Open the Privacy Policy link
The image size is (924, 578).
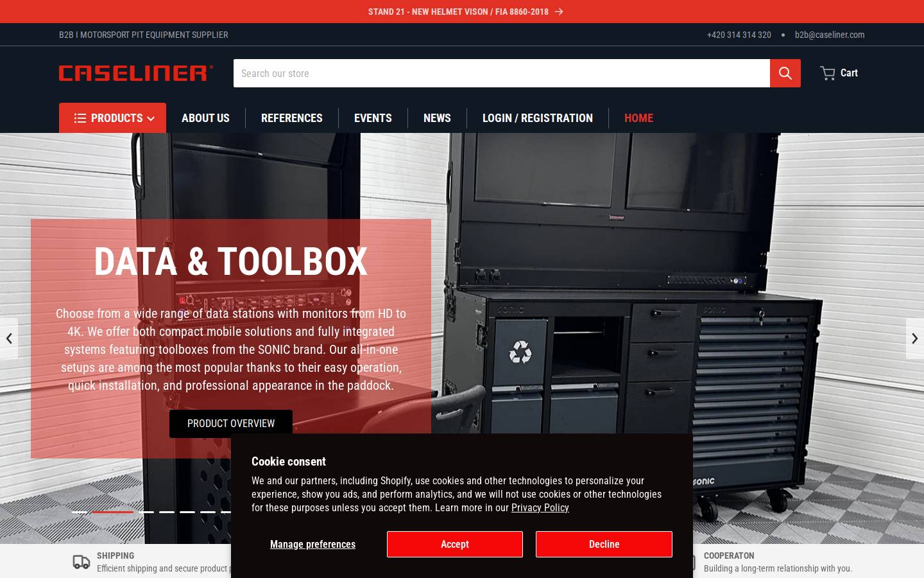tap(540, 507)
